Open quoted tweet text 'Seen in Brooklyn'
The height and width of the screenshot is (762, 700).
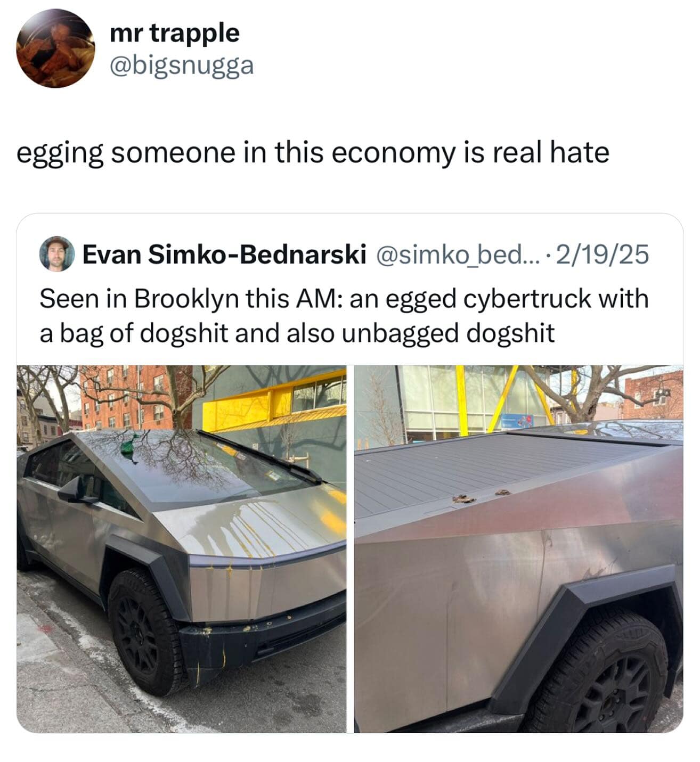click(x=344, y=316)
